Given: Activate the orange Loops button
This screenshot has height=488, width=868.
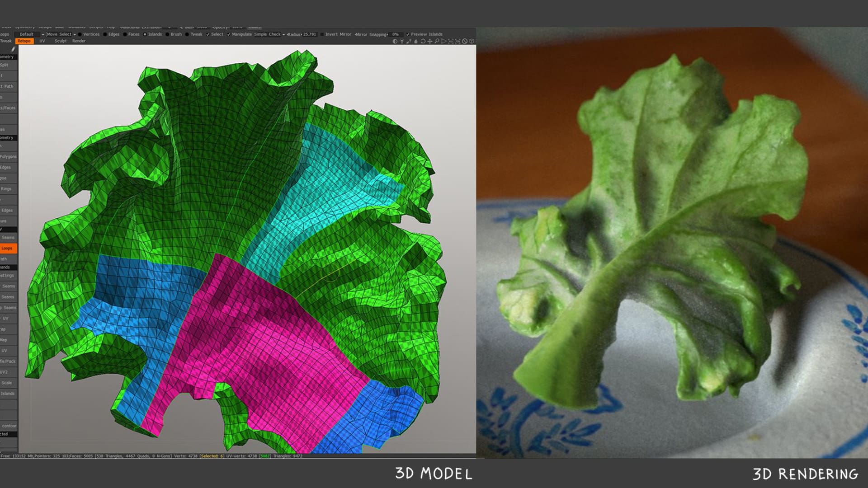Looking at the screenshot, I should coord(9,248).
